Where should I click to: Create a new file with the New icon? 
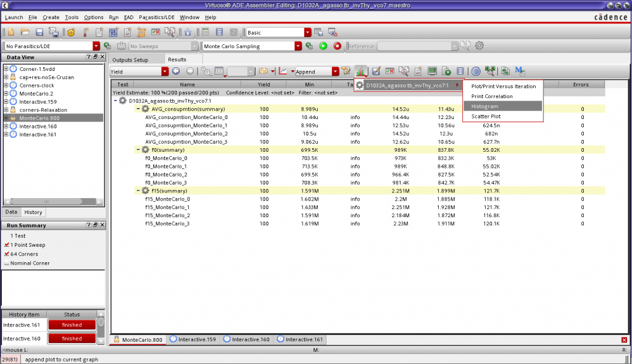pos(11,32)
